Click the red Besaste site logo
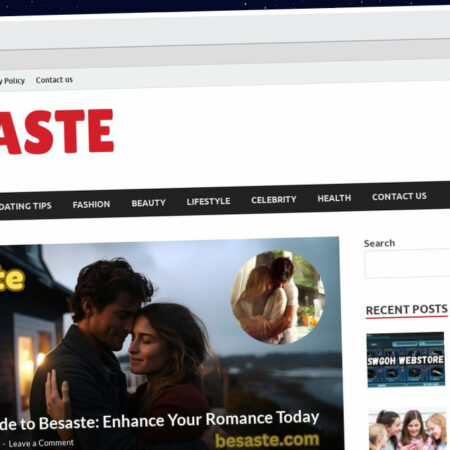The image size is (450, 450). click(x=57, y=132)
